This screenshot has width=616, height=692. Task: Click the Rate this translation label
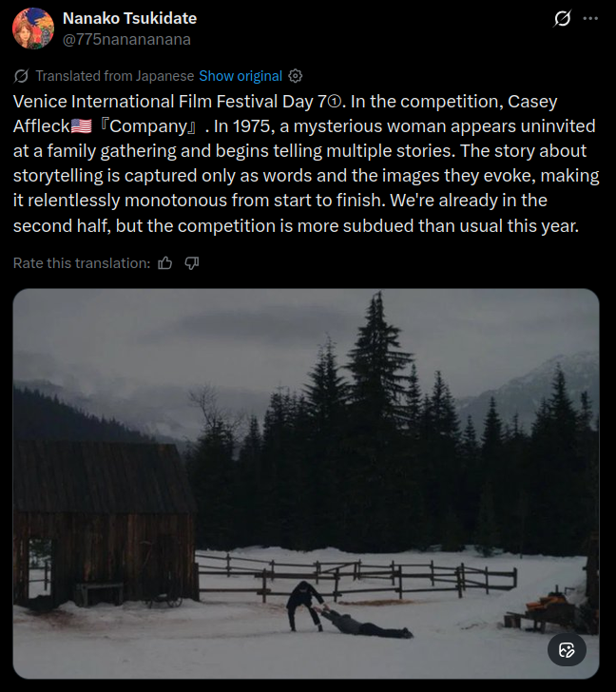(x=82, y=263)
